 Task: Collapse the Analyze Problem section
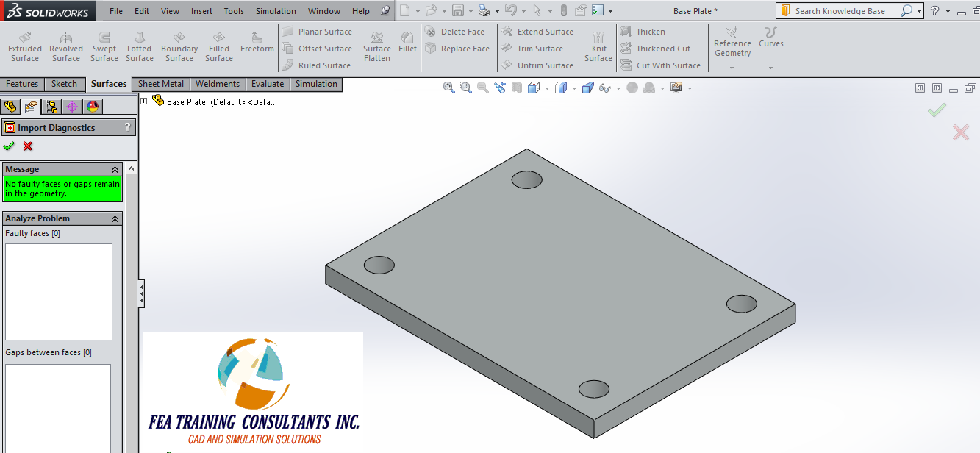point(115,218)
